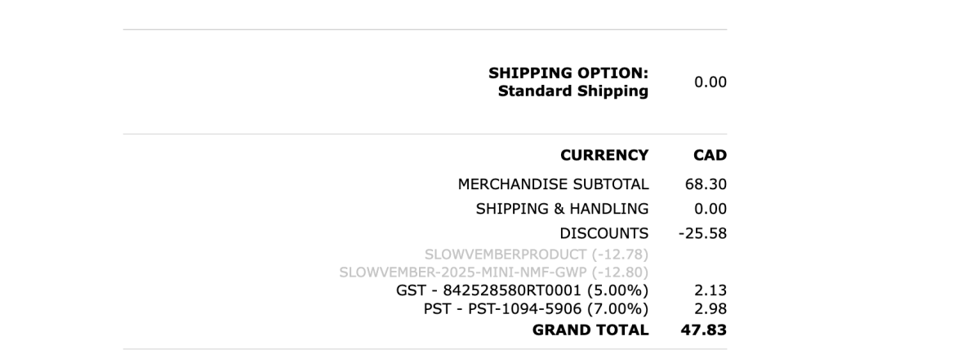Click the PST-1094-5906 tax line
Image resolution: width=980 pixels, height=363 pixels.
(536, 308)
